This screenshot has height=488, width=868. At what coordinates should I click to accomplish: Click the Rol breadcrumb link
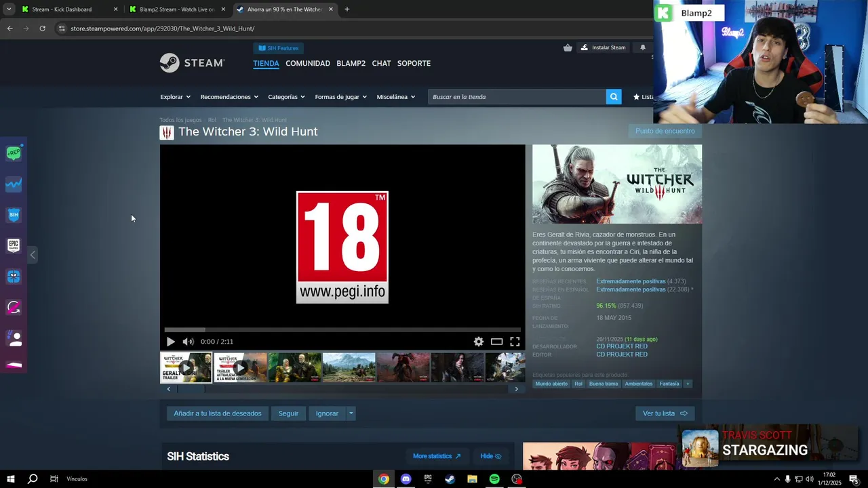tap(212, 120)
